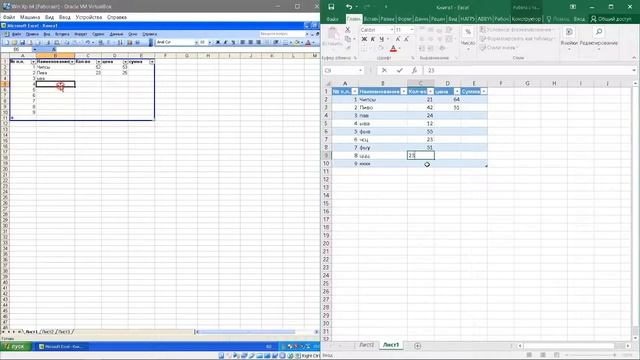Click the Paste (Вставить) button in Excel 2016
This screenshot has height=360, width=640.
pos(333,37)
